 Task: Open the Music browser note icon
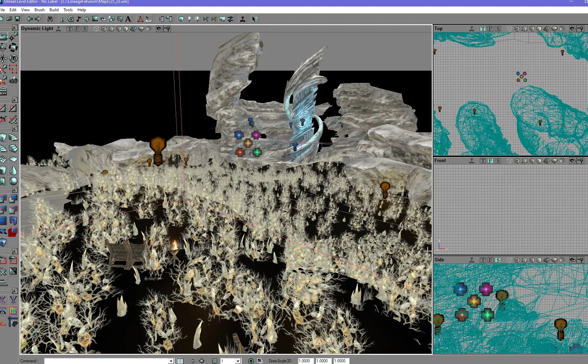tap(79, 19)
